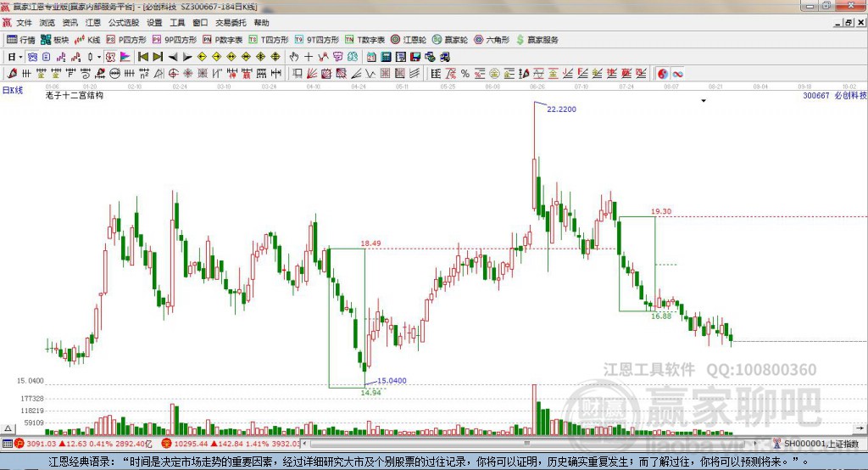Click the 15.0400 low price label
Screen dimensions: 868x470
tap(392, 381)
